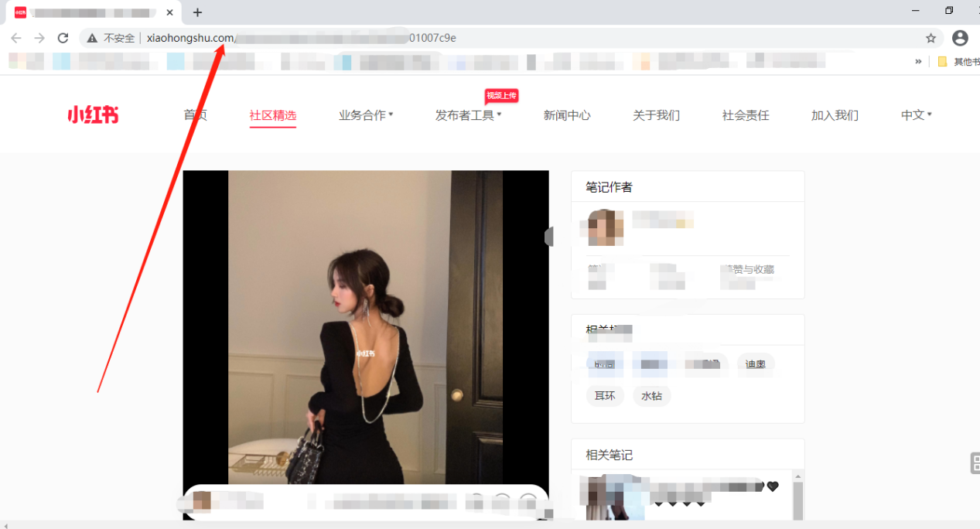Image resolution: width=980 pixels, height=529 pixels.
Task: Close the current browser tab
Action: point(170,12)
